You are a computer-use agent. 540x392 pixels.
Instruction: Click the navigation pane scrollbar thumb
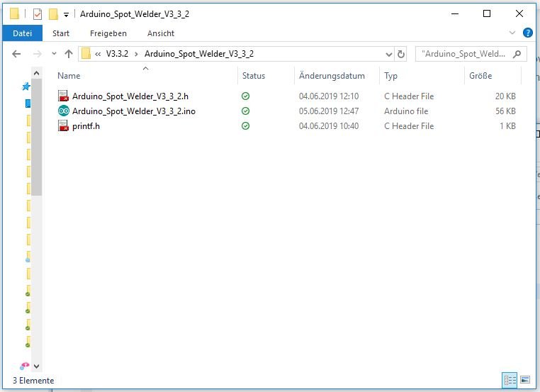(x=37, y=137)
